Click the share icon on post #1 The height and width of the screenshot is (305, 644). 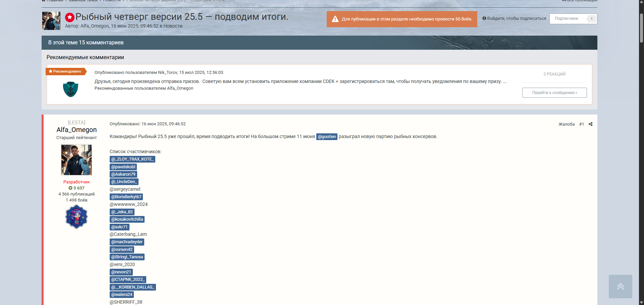[590, 124]
